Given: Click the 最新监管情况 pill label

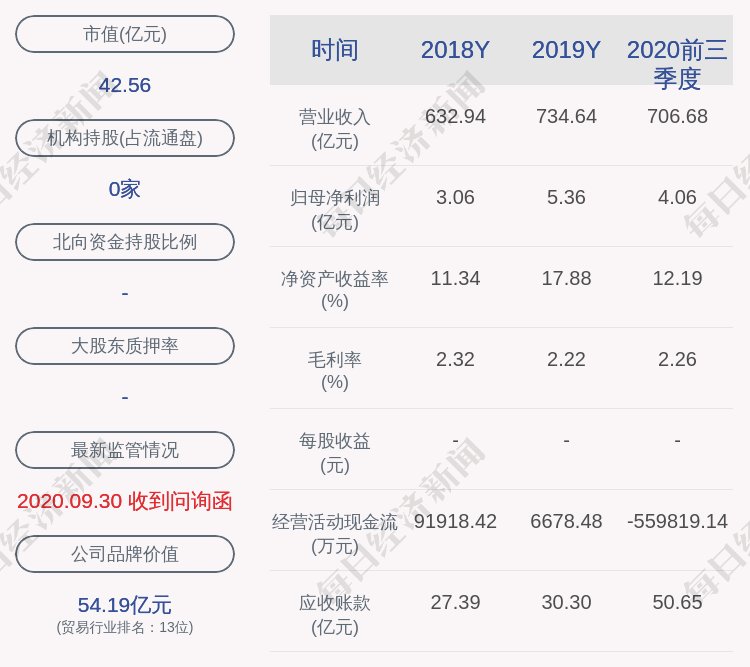Looking at the screenshot, I should [x=125, y=450].
